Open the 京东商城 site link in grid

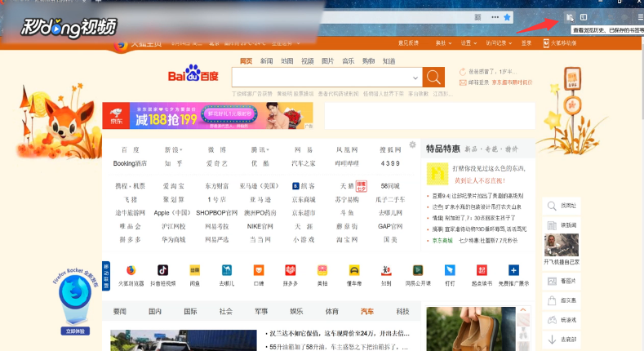(304, 199)
